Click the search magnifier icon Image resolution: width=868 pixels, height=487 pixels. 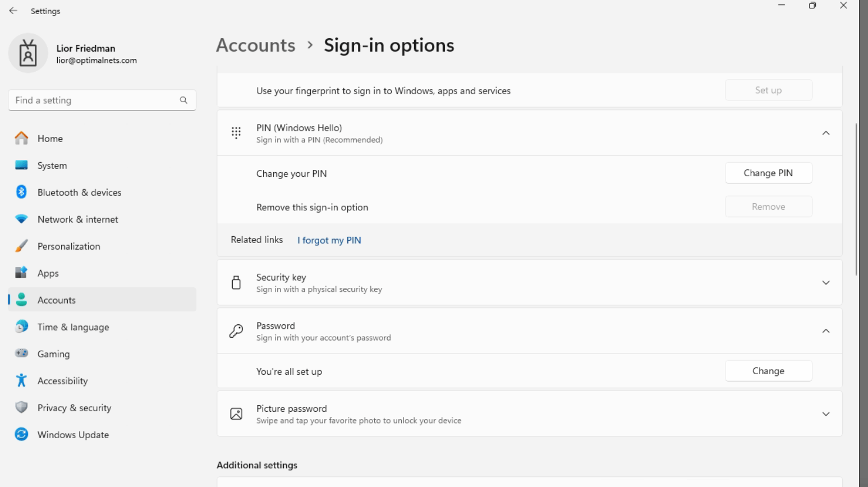point(183,100)
